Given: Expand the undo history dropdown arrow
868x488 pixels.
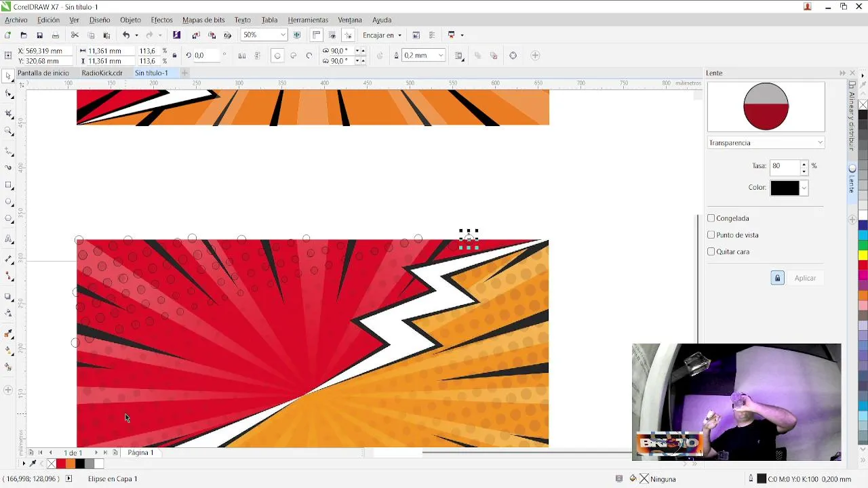Looking at the screenshot, I should click(x=136, y=35).
